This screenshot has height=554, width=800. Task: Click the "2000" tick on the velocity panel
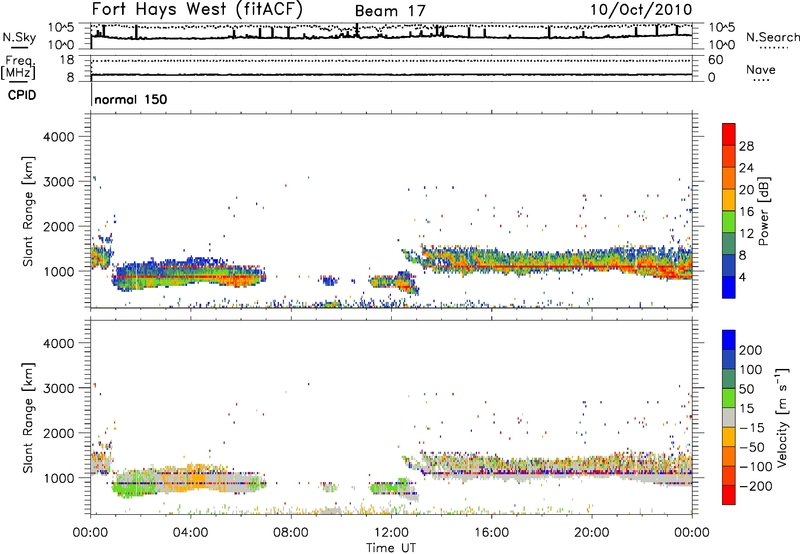coord(58,433)
